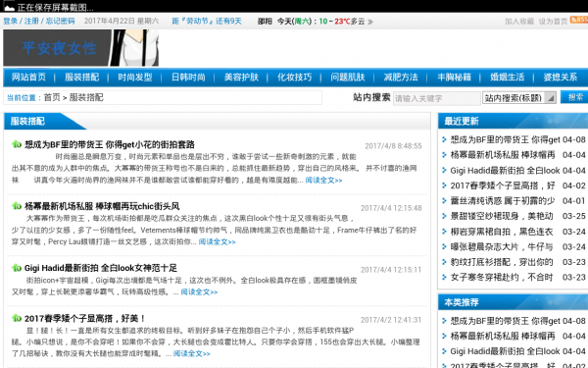Viewport: 588px width, 368px height.
Task: Click green icon beside 杨幂最新机场私服 title
Action: tap(16, 206)
